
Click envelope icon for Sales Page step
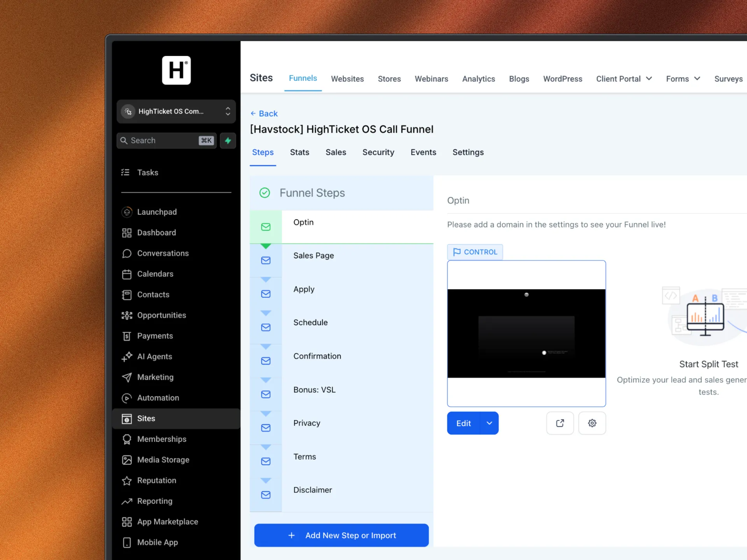266,261
